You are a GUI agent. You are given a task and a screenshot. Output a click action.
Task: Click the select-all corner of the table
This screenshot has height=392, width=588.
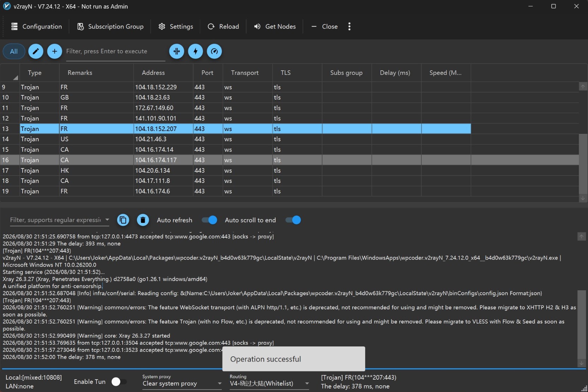(x=10, y=73)
